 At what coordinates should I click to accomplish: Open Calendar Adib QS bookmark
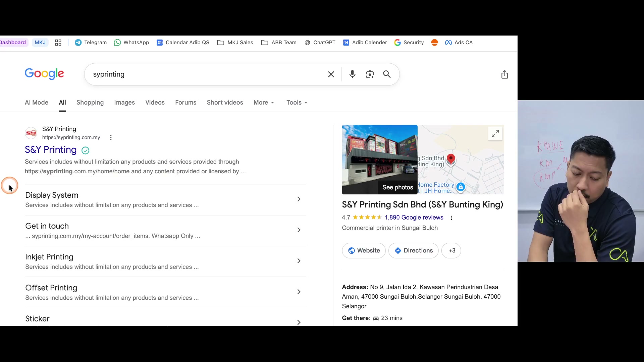point(183,43)
